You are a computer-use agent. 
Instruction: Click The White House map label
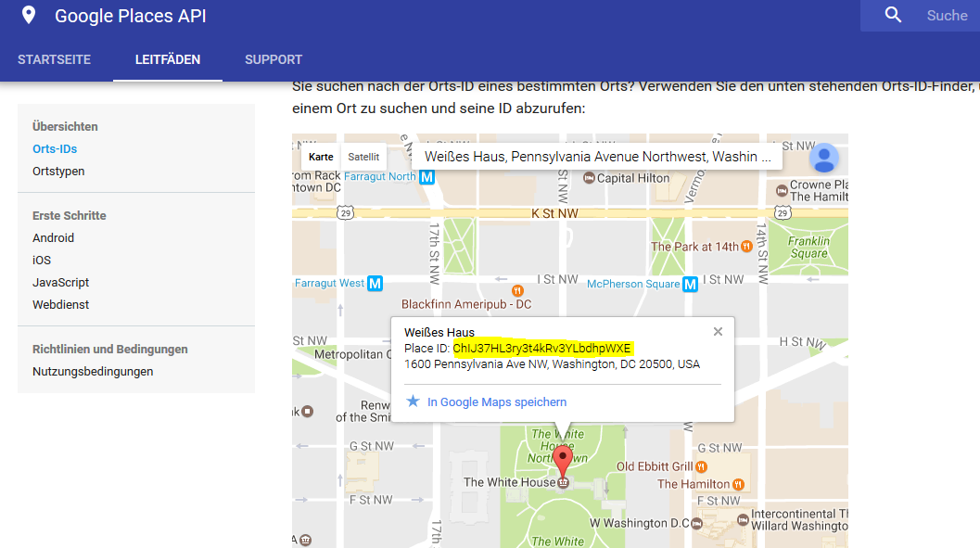(x=509, y=482)
